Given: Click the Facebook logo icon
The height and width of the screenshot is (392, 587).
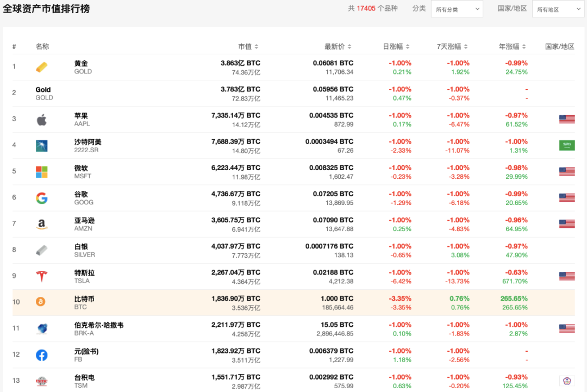Looking at the screenshot, I should [42, 355].
